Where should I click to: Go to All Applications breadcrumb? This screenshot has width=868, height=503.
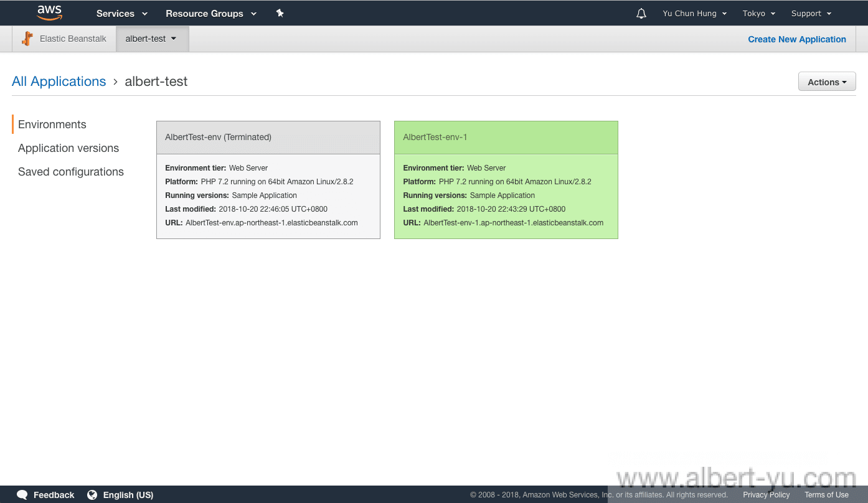point(59,82)
